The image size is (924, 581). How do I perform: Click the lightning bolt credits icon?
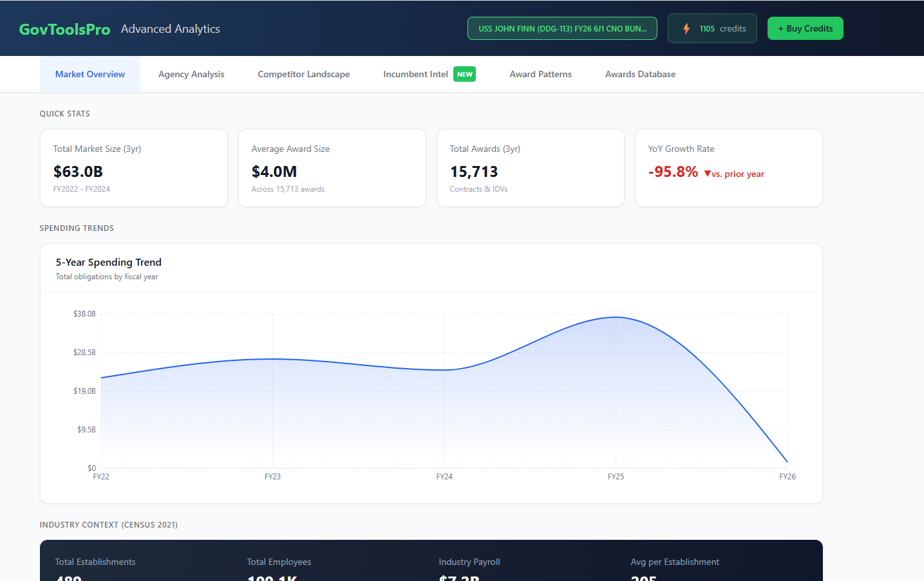click(686, 28)
